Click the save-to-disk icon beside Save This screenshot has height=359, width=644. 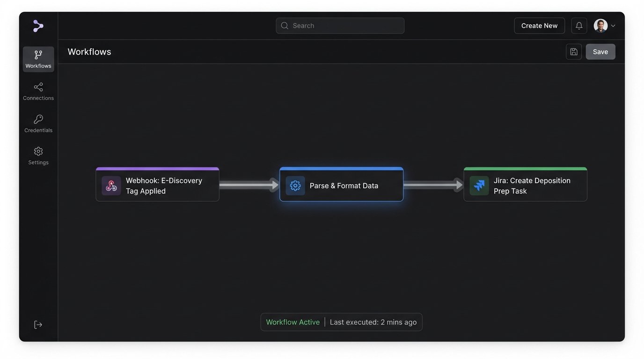click(574, 51)
